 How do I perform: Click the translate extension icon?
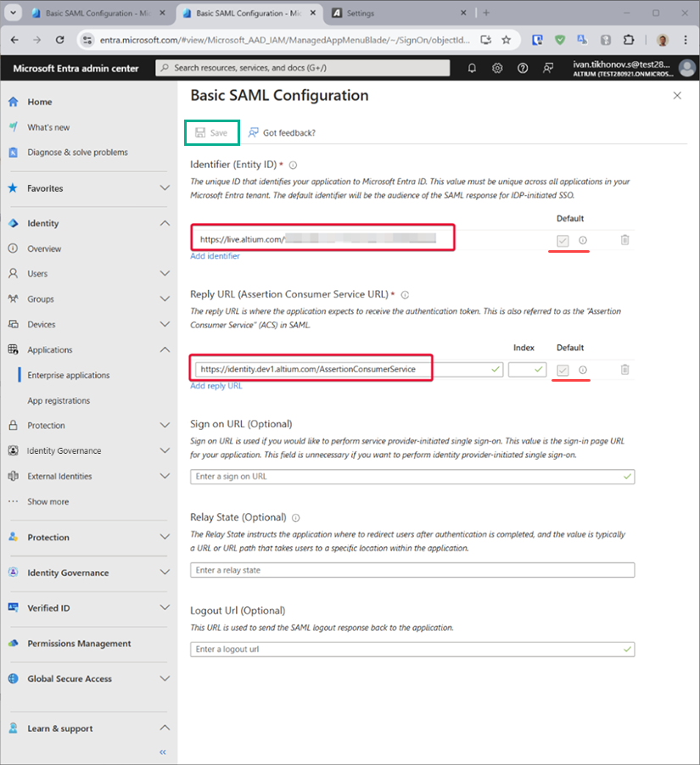tap(582, 40)
